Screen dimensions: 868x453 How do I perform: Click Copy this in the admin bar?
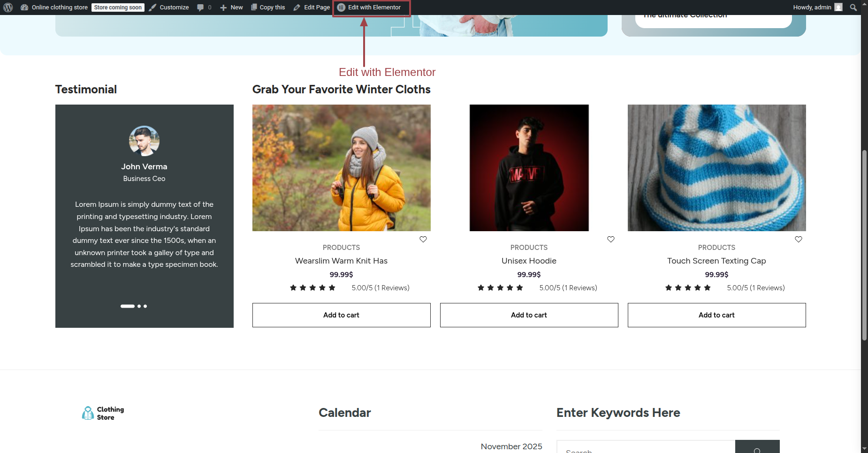(268, 8)
